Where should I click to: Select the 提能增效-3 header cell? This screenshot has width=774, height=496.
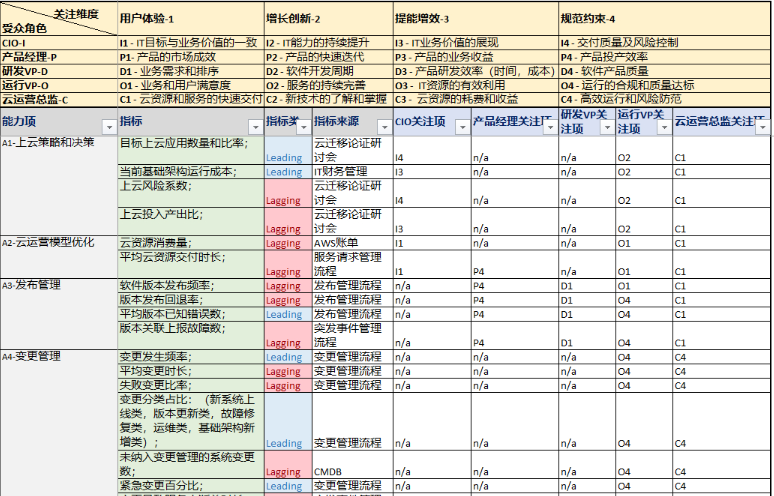click(474, 19)
